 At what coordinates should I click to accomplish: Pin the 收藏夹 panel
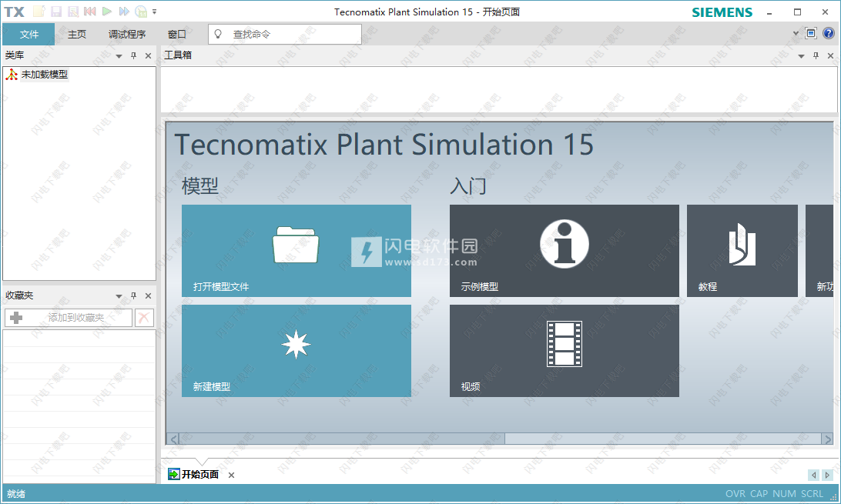click(x=133, y=295)
